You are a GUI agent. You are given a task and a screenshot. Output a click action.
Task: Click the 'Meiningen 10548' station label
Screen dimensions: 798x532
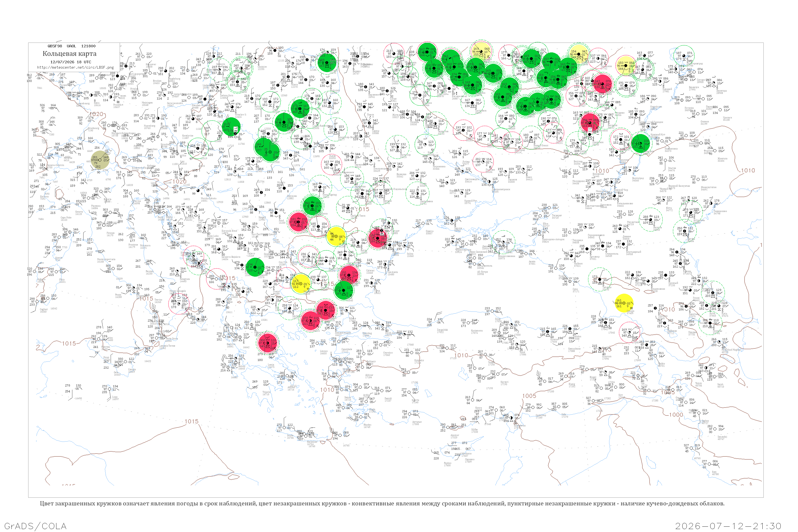(x=147, y=104)
